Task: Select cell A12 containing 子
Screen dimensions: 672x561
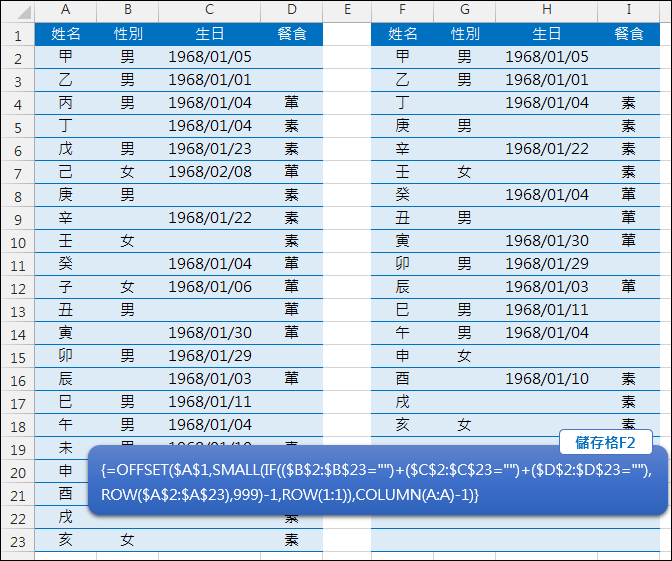Action: point(66,287)
